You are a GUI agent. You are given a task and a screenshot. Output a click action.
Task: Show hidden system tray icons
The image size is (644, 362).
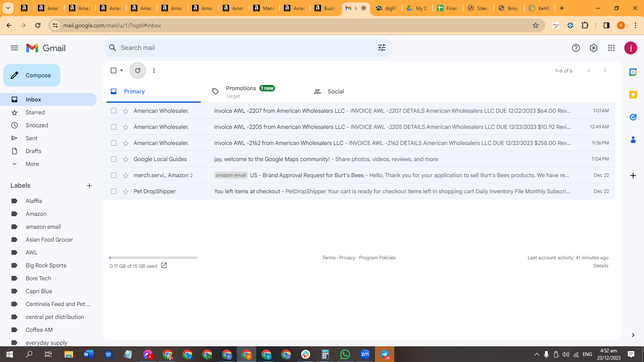point(536,354)
